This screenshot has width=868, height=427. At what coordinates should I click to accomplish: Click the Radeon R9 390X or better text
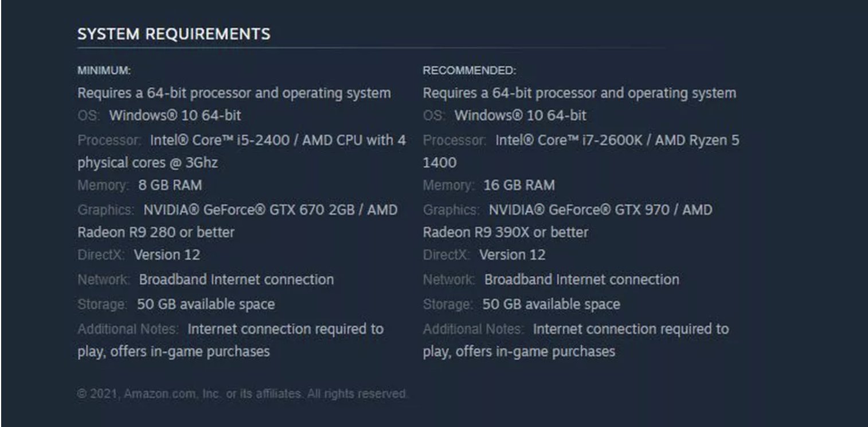(x=505, y=232)
